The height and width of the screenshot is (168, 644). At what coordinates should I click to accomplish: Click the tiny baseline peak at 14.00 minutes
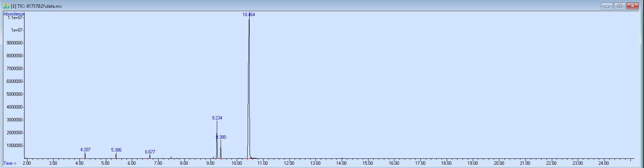(342, 158)
